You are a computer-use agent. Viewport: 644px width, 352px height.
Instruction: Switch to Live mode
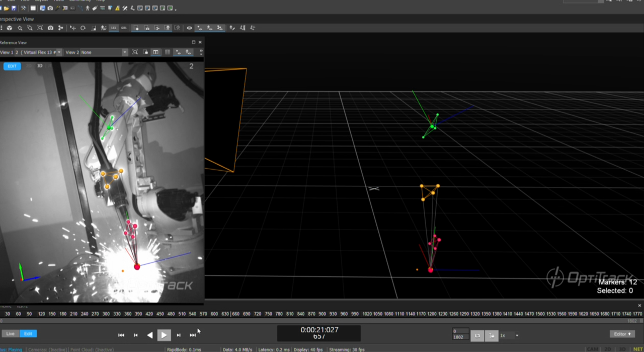(x=11, y=334)
